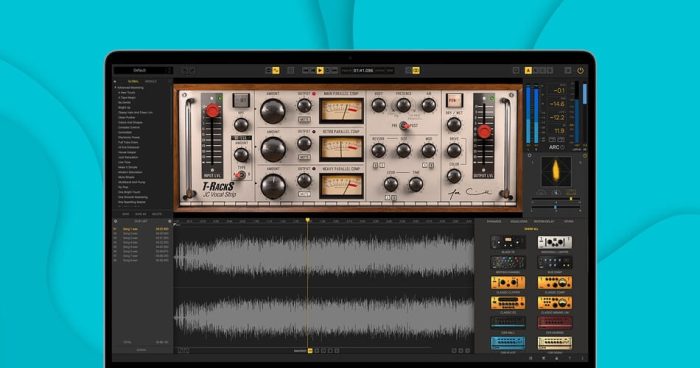Viewport: 700px width, 368px height.
Task: Click the echo Time knob
Action: point(416,184)
